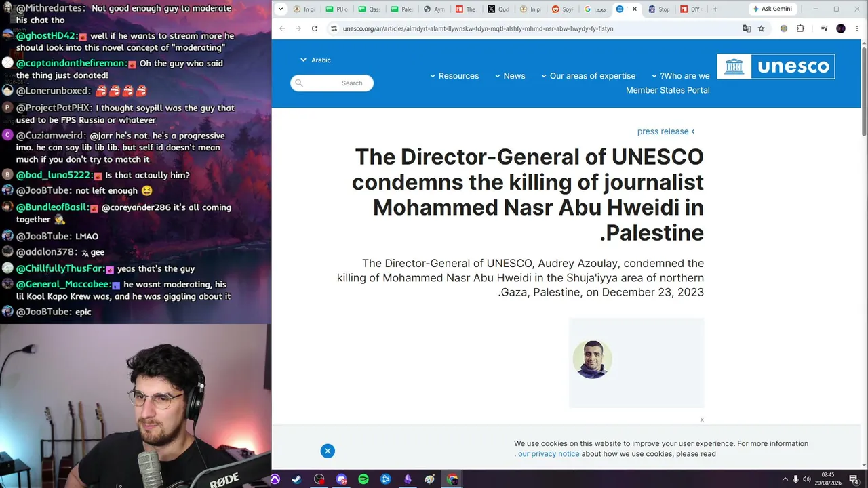This screenshot has height=488, width=868.
Task: Open Chrome's three-dot menu
Action: [857, 28]
